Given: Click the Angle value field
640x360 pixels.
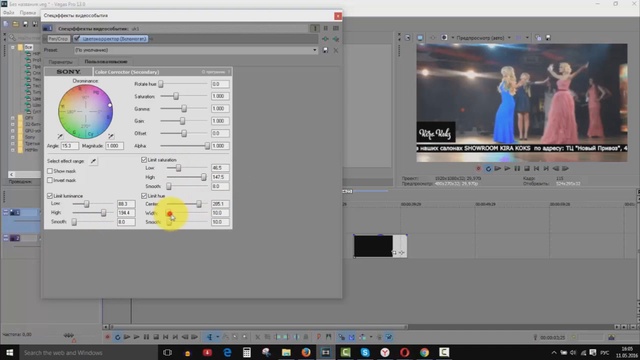Looking at the screenshot, I should (x=70, y=146).
